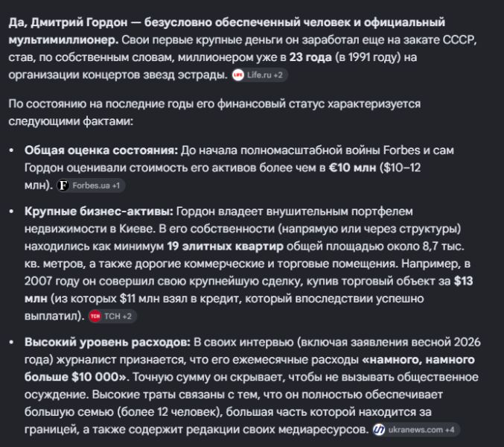
Task: Open the 'Forbes.ua +1' citation chip label
Action: (x=96, y=186)
